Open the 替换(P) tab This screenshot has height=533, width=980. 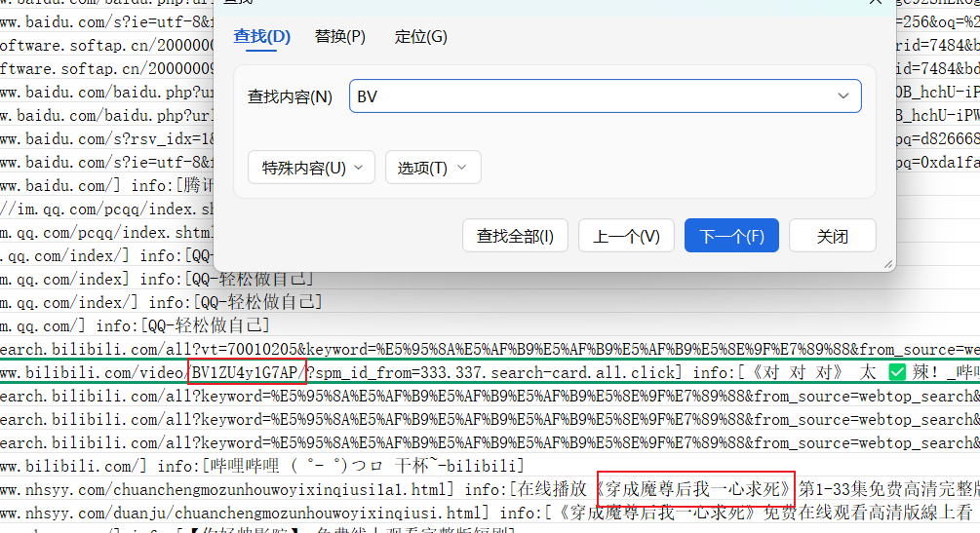pos(340,36)
